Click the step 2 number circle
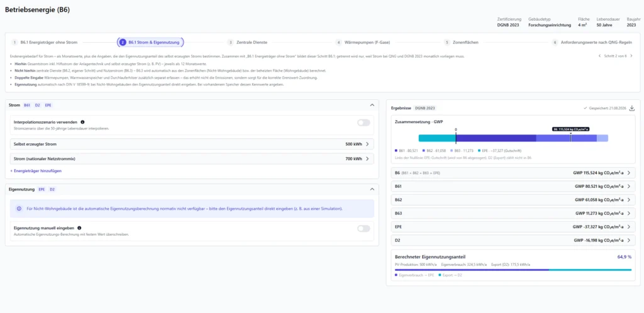 [123, 42]
